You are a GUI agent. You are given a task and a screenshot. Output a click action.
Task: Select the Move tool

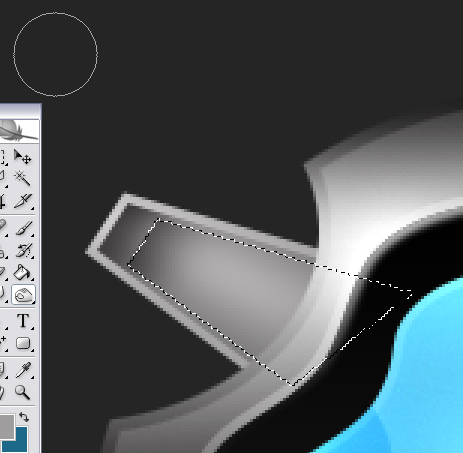pos(23,157)
